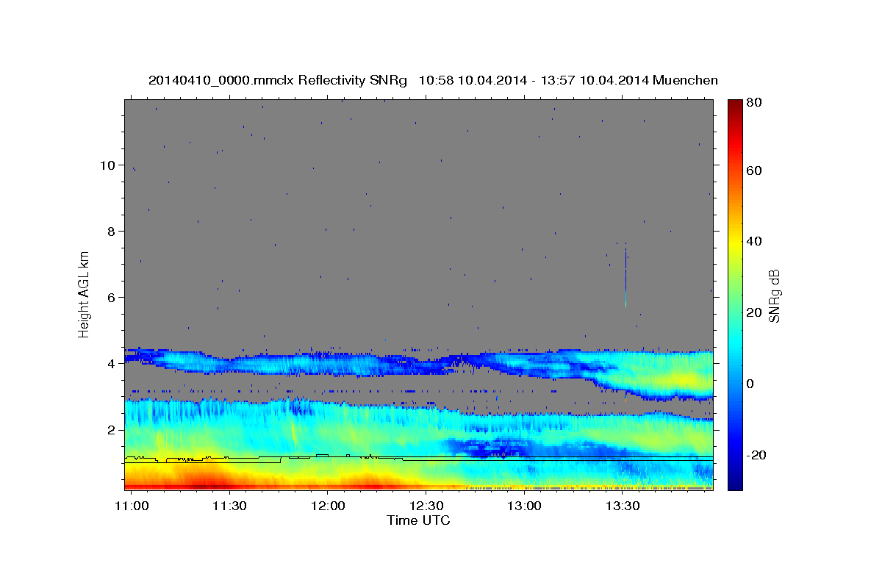Image resolution: width=882 pixels, height=588 pixels.
Task: Click the colorbar value -20
Action: 756,455
